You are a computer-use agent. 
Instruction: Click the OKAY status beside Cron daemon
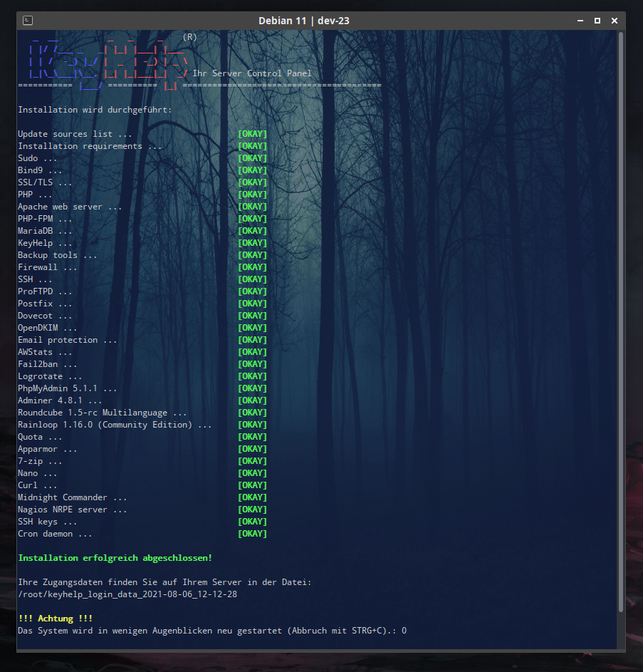(x=252, y=534)
